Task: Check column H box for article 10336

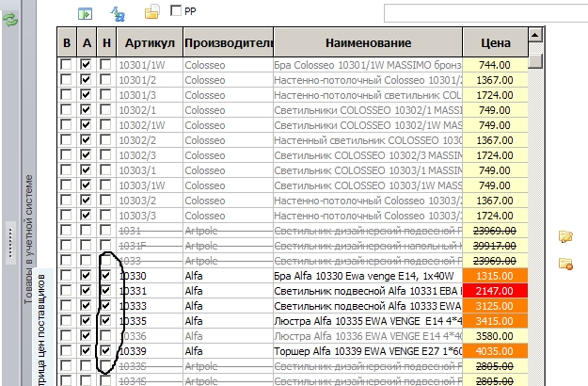Action: click(x=105, y=335)
